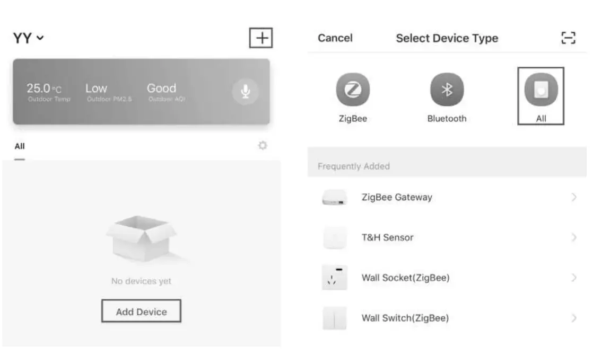Expand the ZigBee Gateway entry chevron
The height and width of the screenshot is (364, 593).
click(x=574, y=197)
